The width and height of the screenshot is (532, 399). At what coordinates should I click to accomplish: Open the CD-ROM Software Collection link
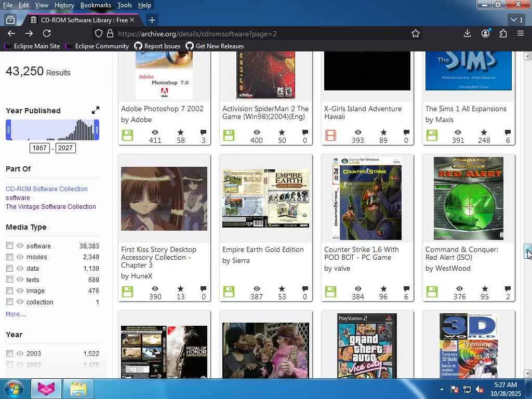(x=46, y=189)
